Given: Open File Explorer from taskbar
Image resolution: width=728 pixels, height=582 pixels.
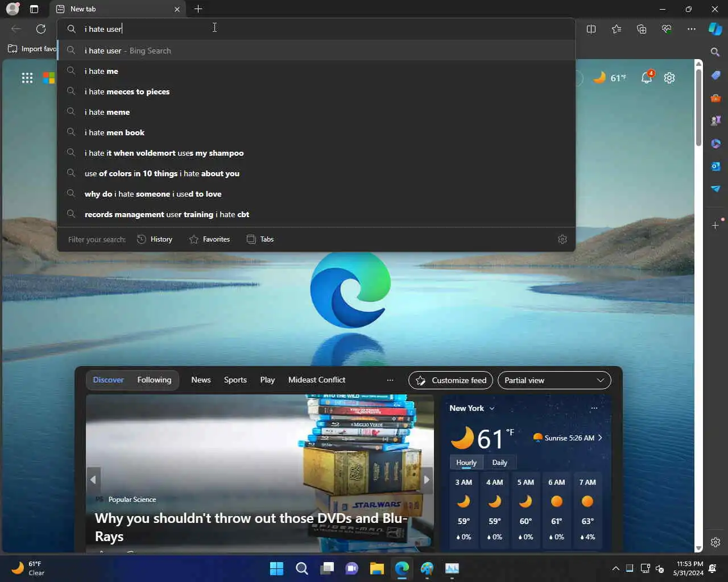Looking at the screenshot, I should [x=377, y=568].
